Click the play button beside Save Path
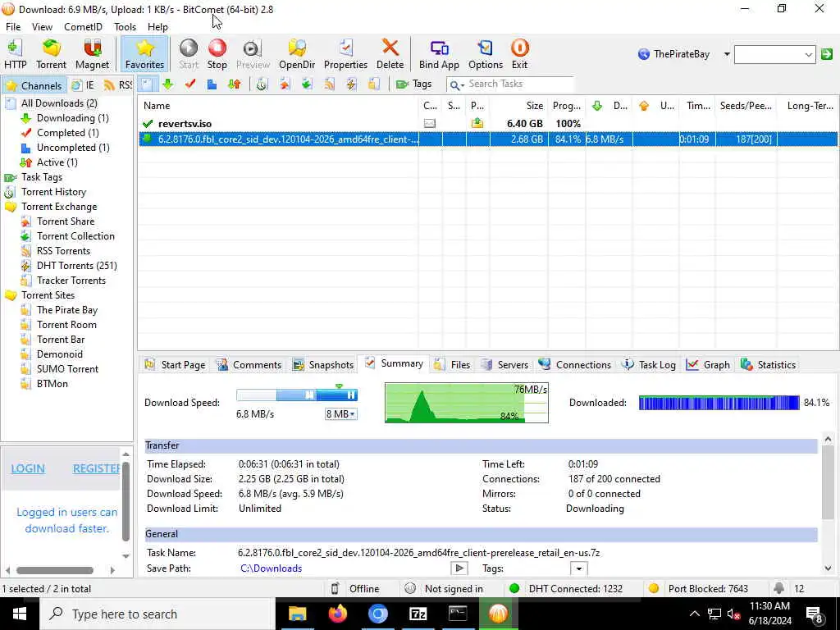Viewport: 840px width, 630px height. coord(459,568)
